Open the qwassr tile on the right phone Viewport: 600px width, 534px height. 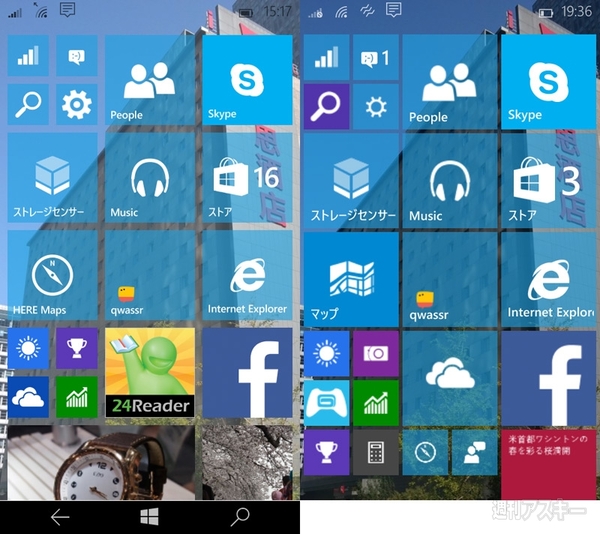pos(450,280)
